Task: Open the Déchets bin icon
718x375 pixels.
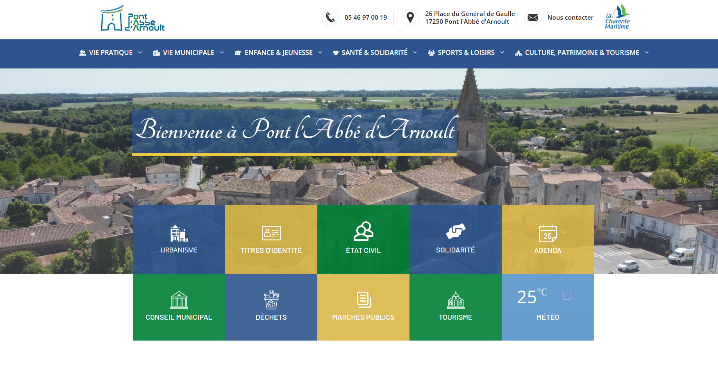Action: click(x=271, y=300)
